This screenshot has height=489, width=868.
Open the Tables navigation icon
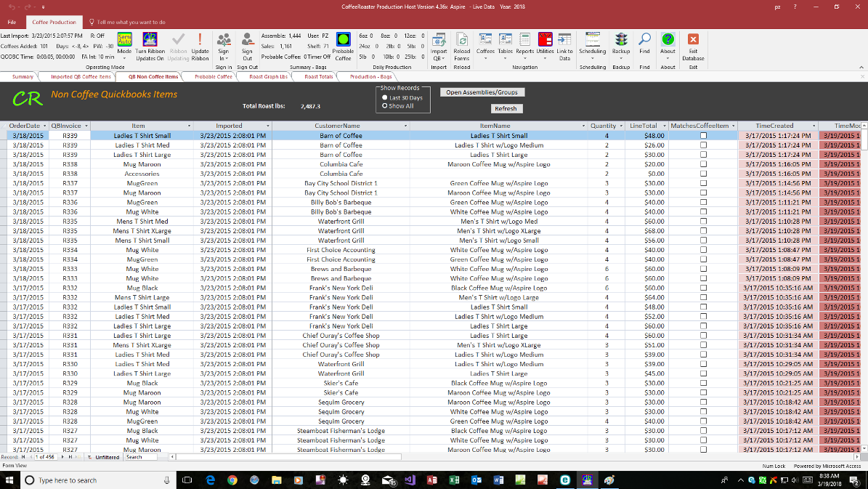tap(506, 40)
